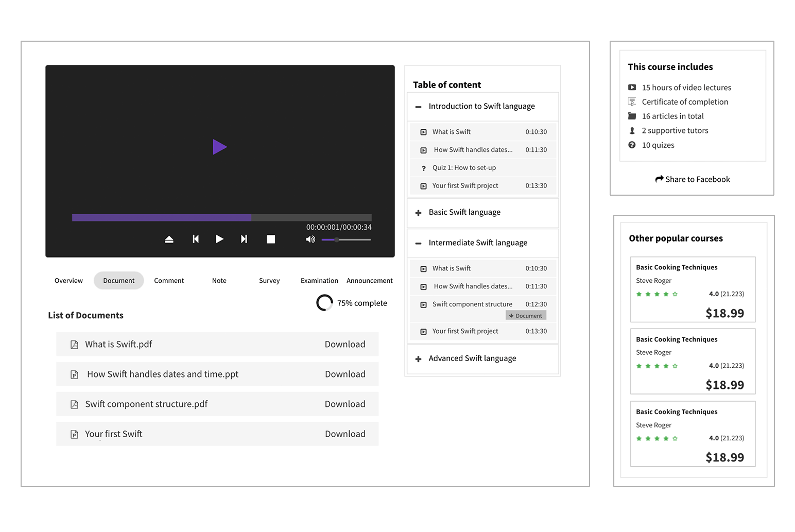This screenshot has width=795, height=532.
Task: Click the quiz question-mark icon beside Quiz 1
Action: tap(423, 167)
